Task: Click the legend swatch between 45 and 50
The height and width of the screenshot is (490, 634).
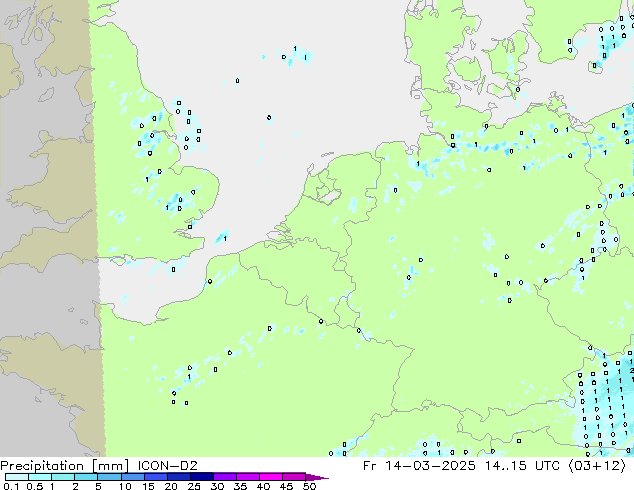Action: 294,477
